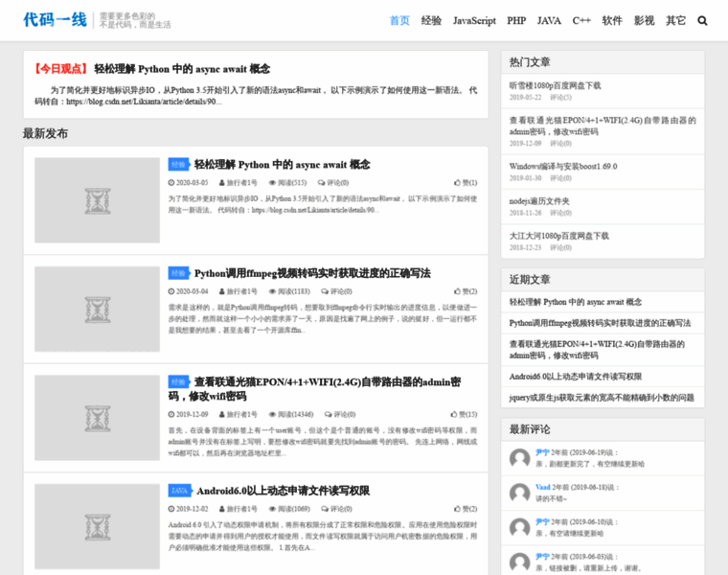
Task: Like the 联通光猫 admin password article
Action: click(465, 414)
